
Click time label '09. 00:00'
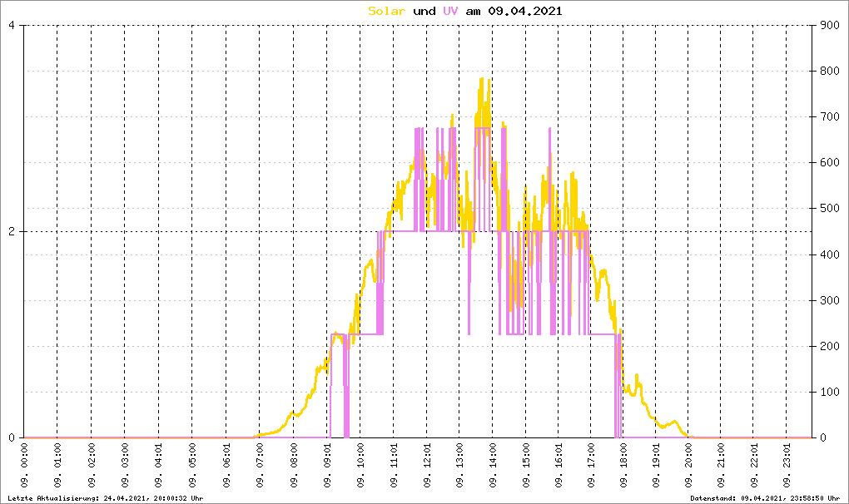24,465
